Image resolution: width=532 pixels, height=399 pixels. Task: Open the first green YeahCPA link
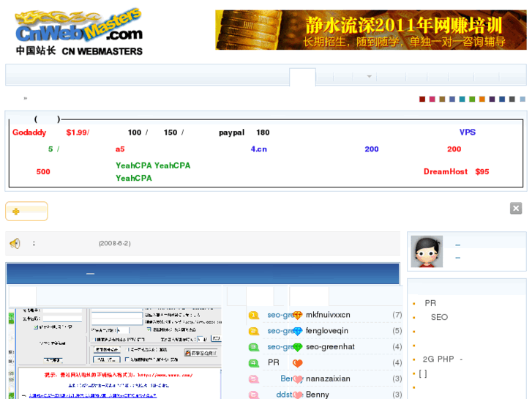(x=134, y=165)
